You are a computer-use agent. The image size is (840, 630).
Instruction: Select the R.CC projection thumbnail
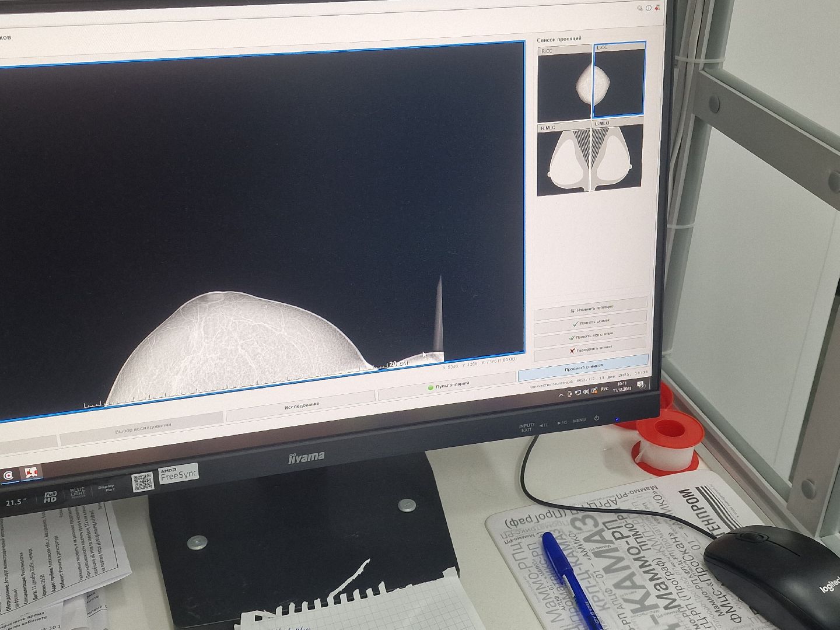coord(565,83)
